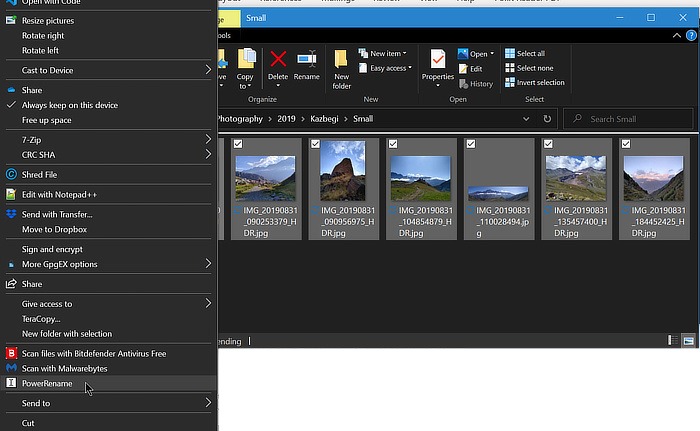The width and height of the screenshot is (700, 431).
Task: Choose Sign and encrypt entry
Action: (x=52, y=249)
